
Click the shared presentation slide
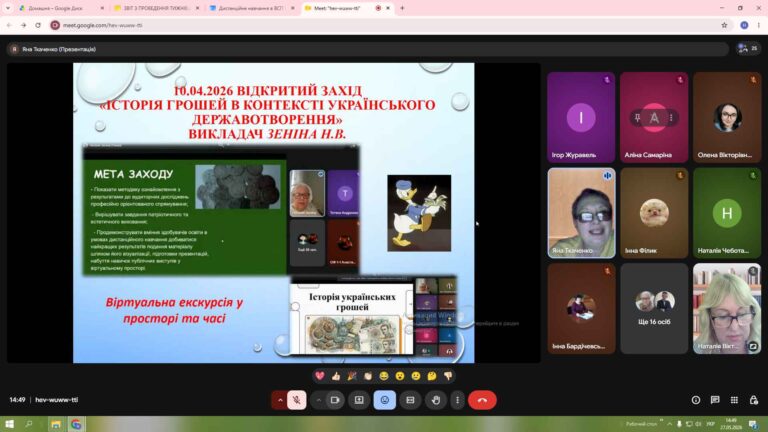pyautogui.click(x=273, y=213)
